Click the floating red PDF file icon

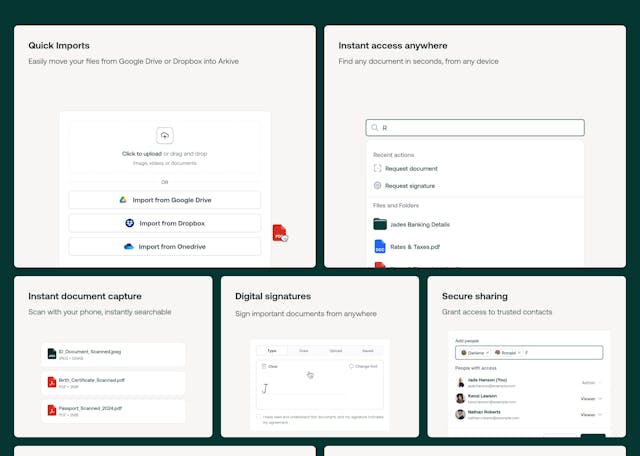pyautogui.click(x=280, y=233)
